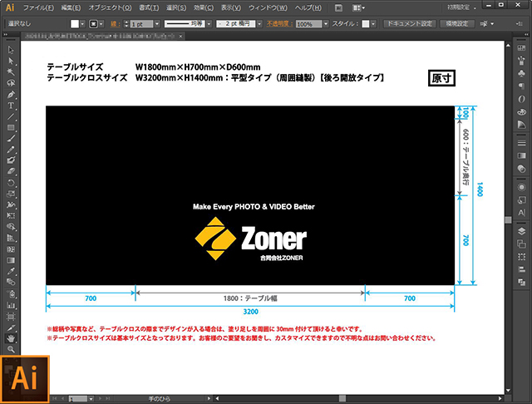Screen dimensions: 532x404
Task: Open the stroke color dropdown arrow
Action: click(x=101, y=24)
